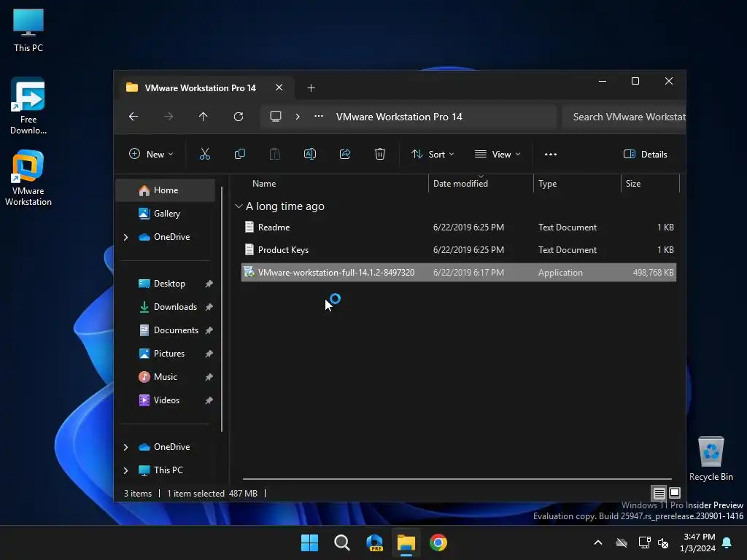This screenshot has height=560, width=747.
Task: Open the Sort dropdown menu
Action: coord(433,155)
